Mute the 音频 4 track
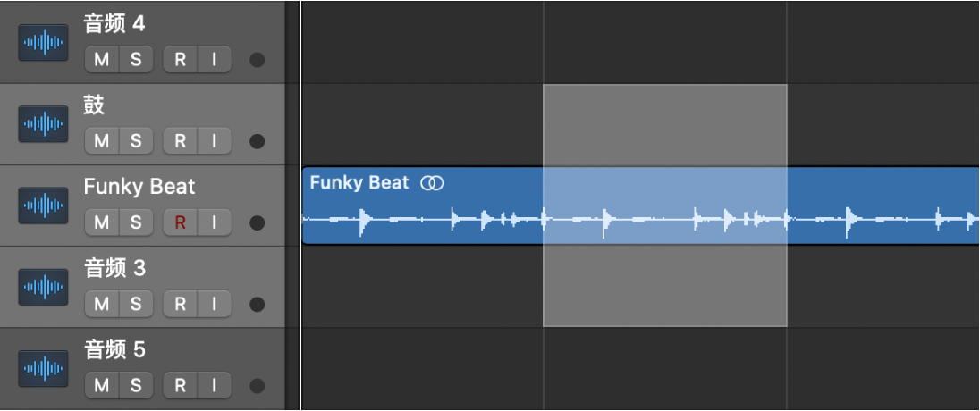This screenshot has height=411, width=980. pyautogui.click(x=102, y=60)
